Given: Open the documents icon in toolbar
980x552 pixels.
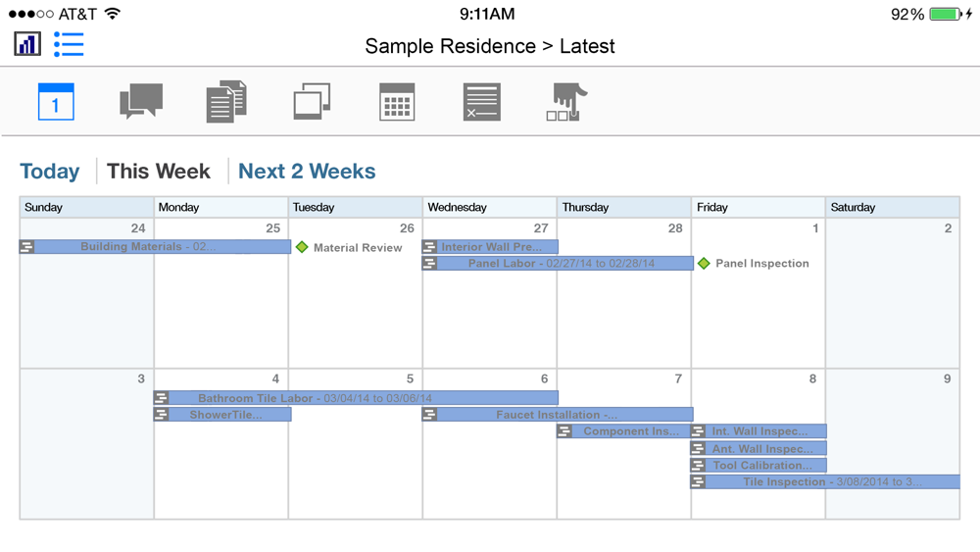Looking at the screenshot, I should click(x=226, y=101).
